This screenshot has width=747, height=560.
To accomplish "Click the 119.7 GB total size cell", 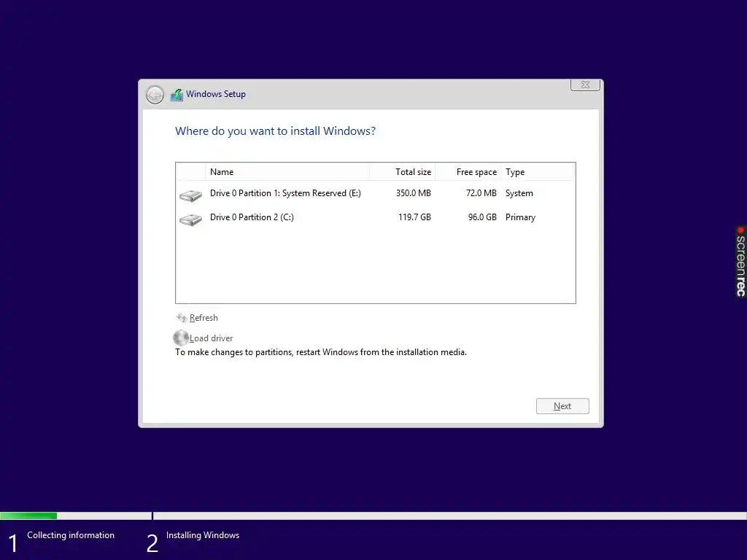I will click(x=414, y=217).
